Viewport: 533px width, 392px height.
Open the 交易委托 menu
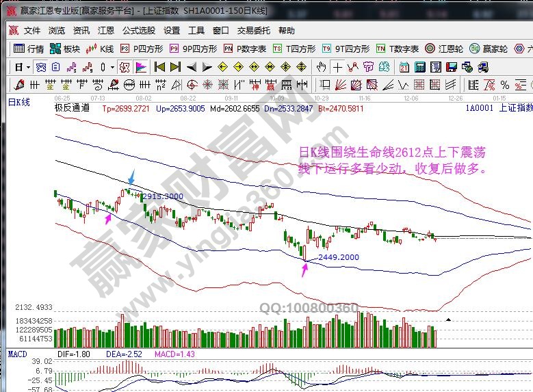(x=254, y=31)
